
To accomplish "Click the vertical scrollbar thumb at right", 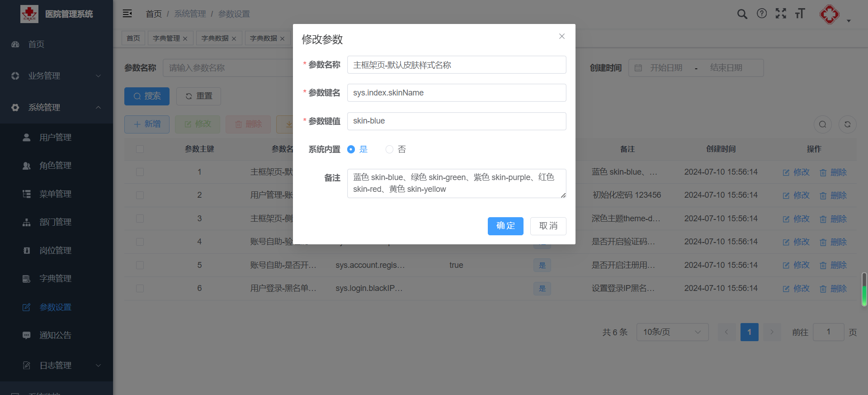I will pyautogui.click(x=864, y=290).
